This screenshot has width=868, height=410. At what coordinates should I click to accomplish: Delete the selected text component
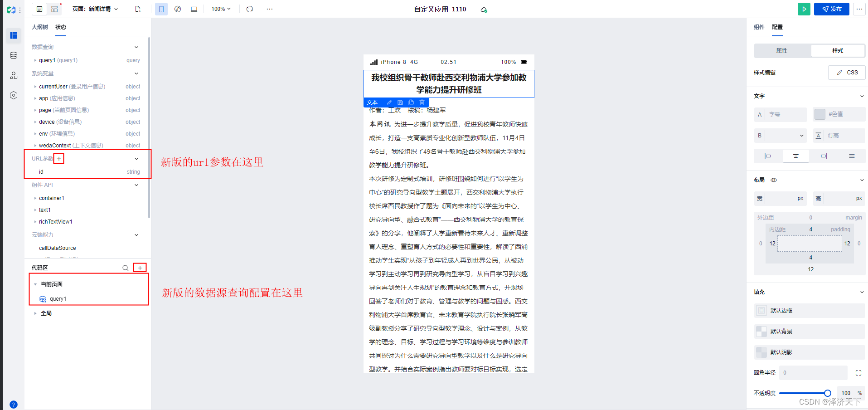(422, 102)
